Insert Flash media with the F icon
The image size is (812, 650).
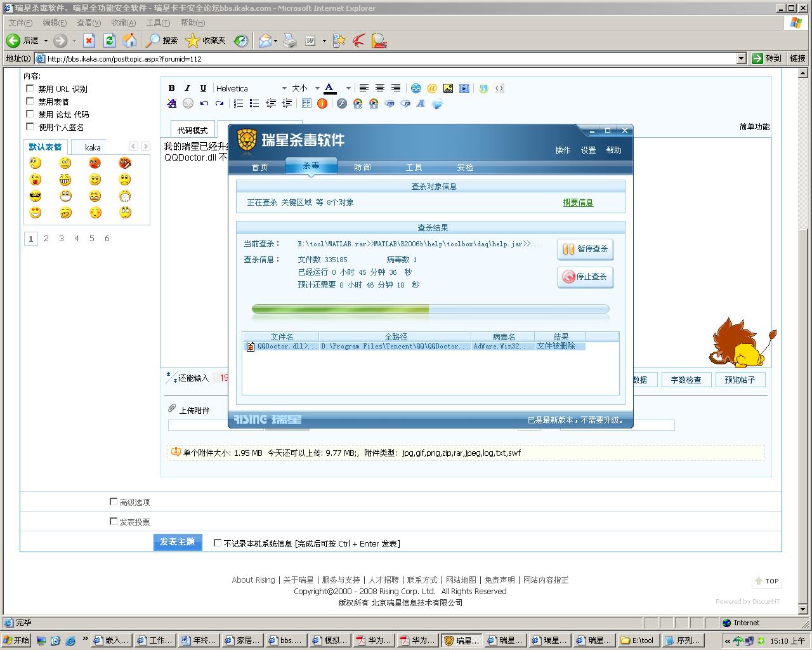[342, 103]
